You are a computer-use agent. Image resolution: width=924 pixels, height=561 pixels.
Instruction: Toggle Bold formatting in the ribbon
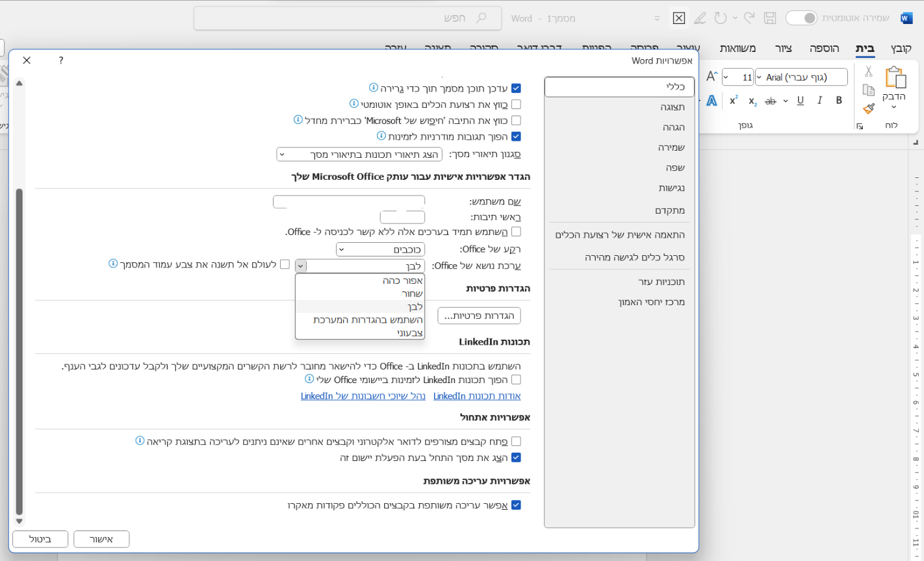(839, 101)
